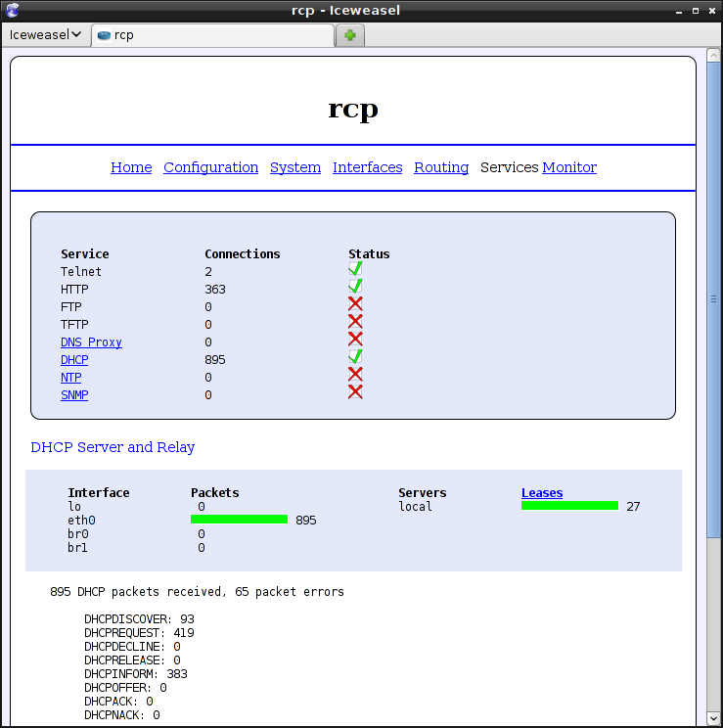Click the NTP status red X icon
The width and height of the screenshot is (723, 728).
(355, 375)
